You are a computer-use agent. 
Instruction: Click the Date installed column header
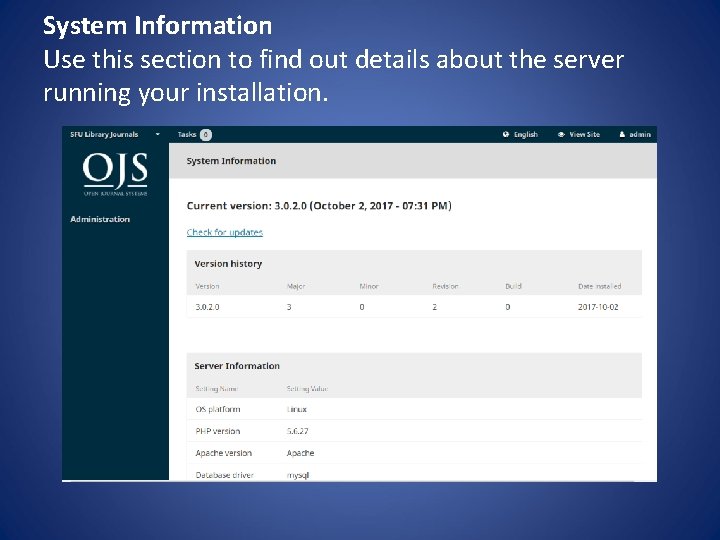click(x=599, y=286)
